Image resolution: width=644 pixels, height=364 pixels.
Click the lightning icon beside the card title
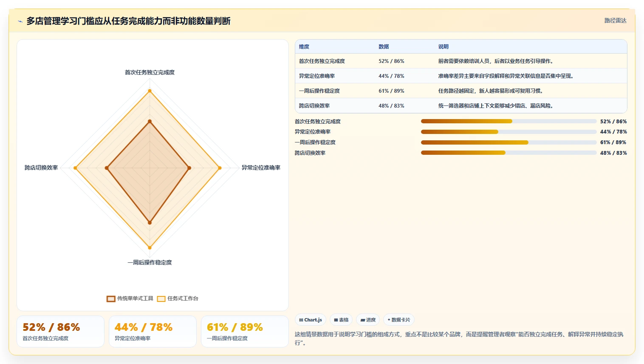click(x=20, y=21)
